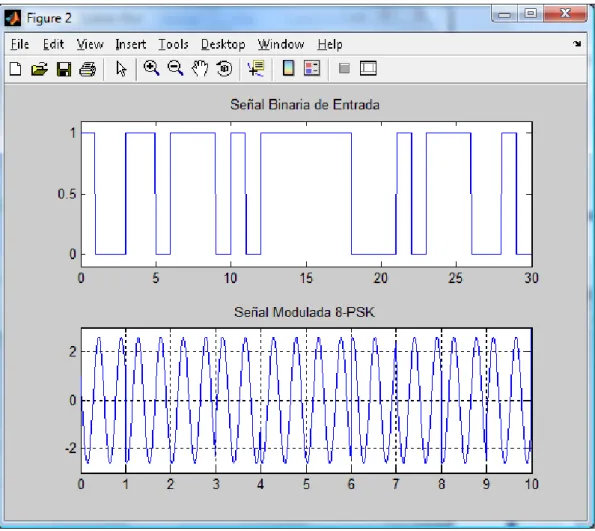Activate the Data Cursor tool
The image size is (595, 531).
(256, 69)
